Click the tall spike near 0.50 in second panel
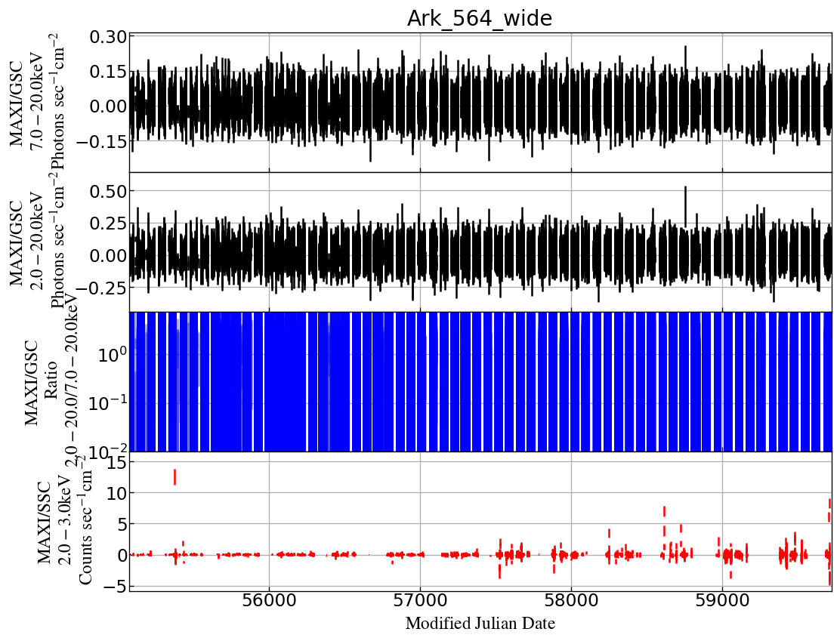The width and height of the screenshot is (840, 641). tap(685, 206)
